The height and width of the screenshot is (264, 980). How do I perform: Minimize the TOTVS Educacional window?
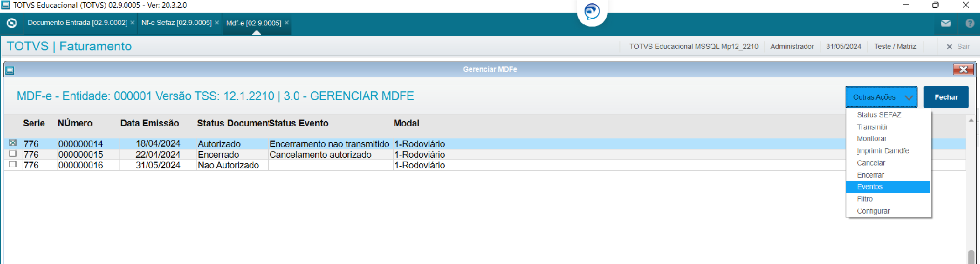(x=906, y=5)
